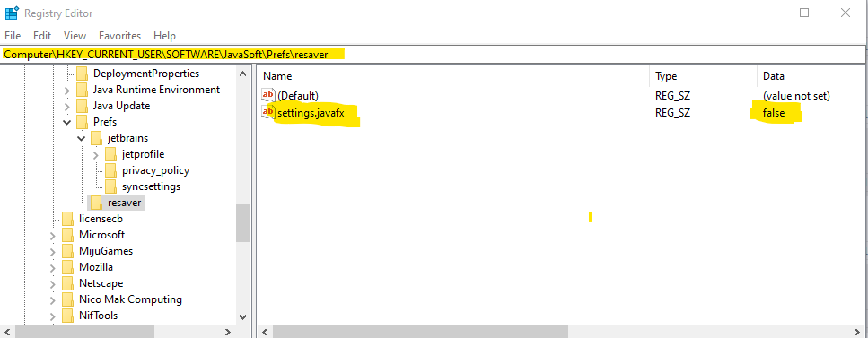
Task: Click REG_SZ type of (Default) row
Action: click(672, 96)
